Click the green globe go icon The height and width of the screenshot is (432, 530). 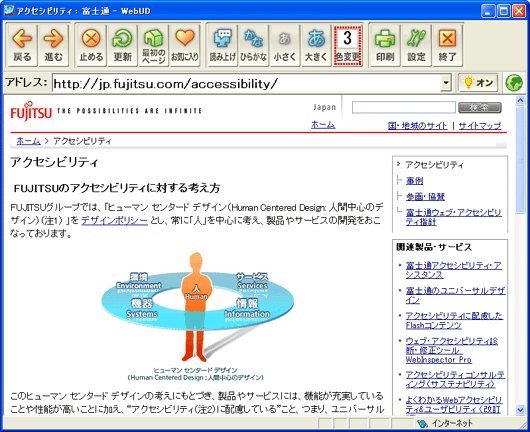pyautogui.click(x=514, y=83)
